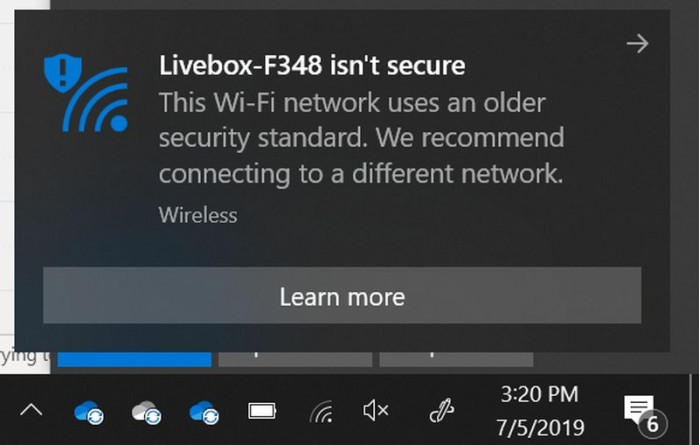
Task: Click the older security standard message text
Action: [x=361, y=137]
